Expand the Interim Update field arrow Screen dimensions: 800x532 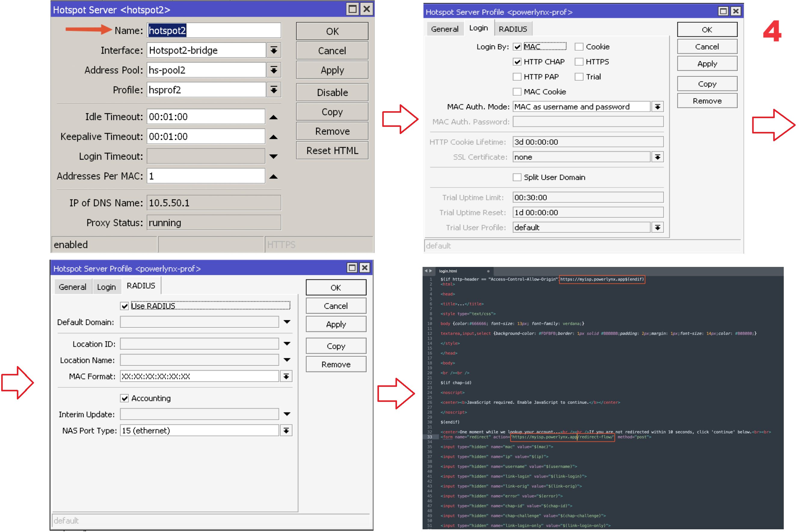point(287,414)
